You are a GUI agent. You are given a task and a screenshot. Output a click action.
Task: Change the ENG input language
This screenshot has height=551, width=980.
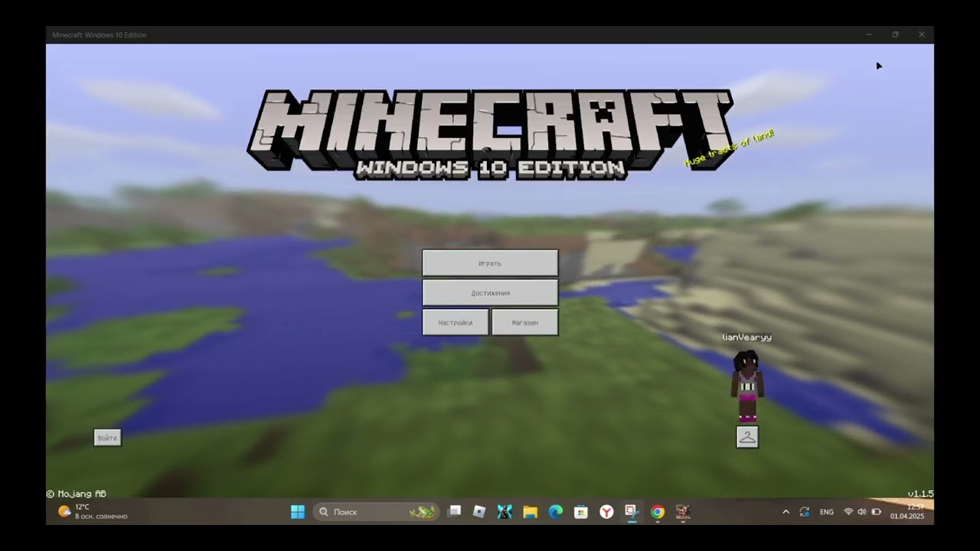coord(827,512)
